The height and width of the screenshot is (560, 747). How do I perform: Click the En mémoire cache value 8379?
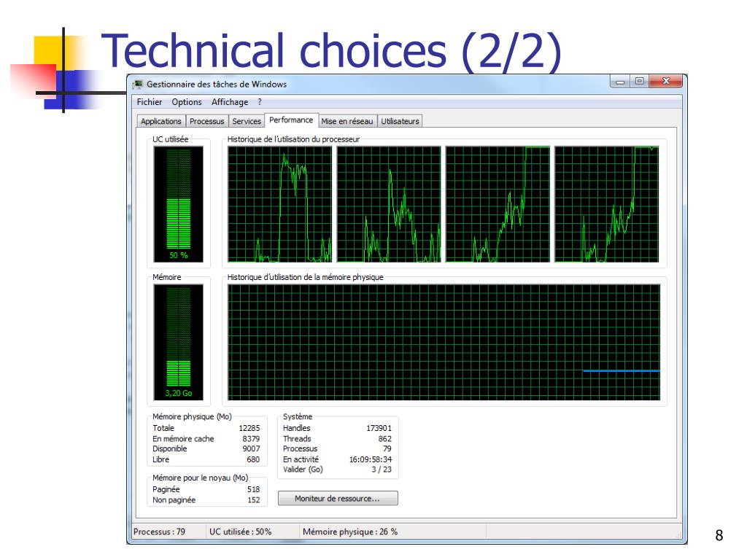coord(251,438)
